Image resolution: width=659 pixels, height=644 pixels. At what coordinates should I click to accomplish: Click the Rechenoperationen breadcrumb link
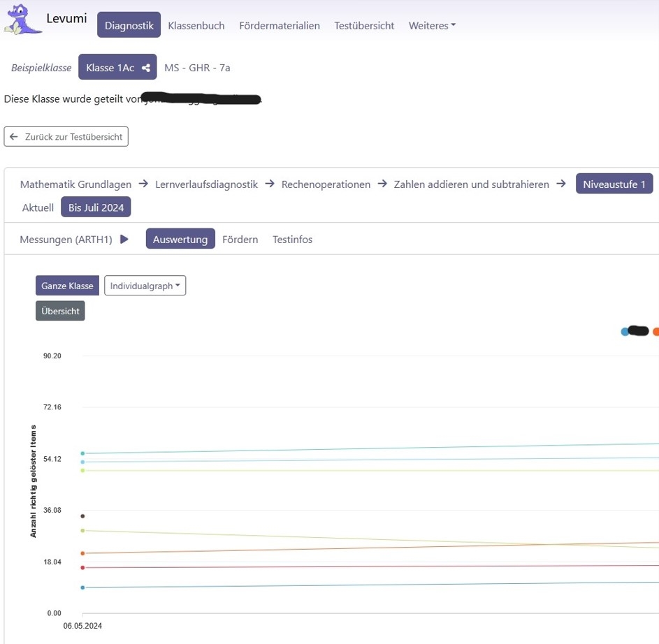(x=326, y=184)
